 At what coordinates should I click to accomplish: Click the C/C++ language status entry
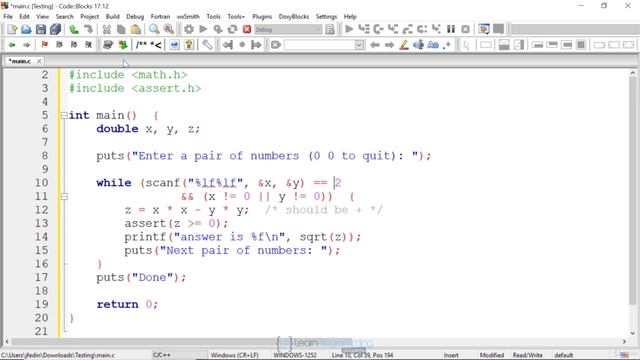click(162, 355)
